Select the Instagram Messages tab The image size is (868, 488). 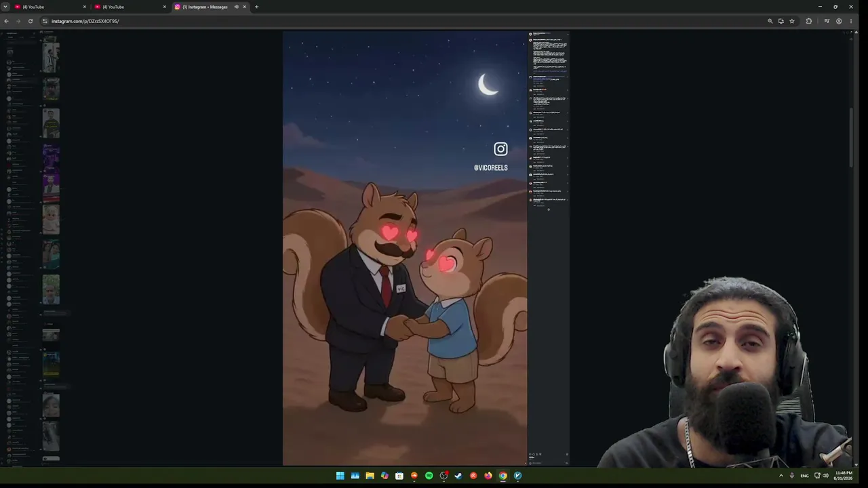(x=211, y=7)
